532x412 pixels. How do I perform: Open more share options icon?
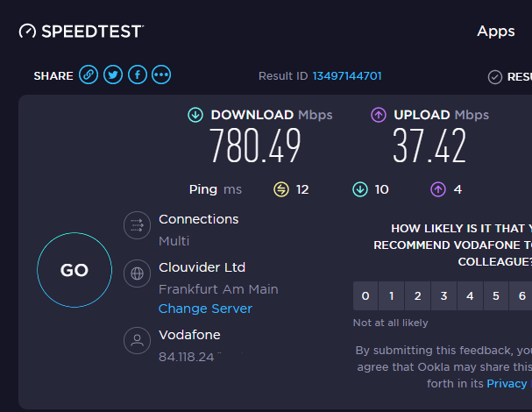tap(161, 75)
